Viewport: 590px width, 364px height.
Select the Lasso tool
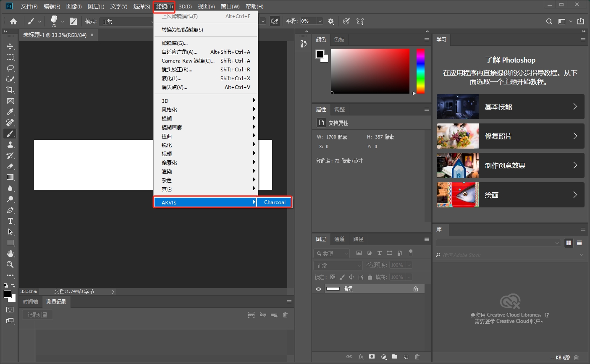pos(10,68)
